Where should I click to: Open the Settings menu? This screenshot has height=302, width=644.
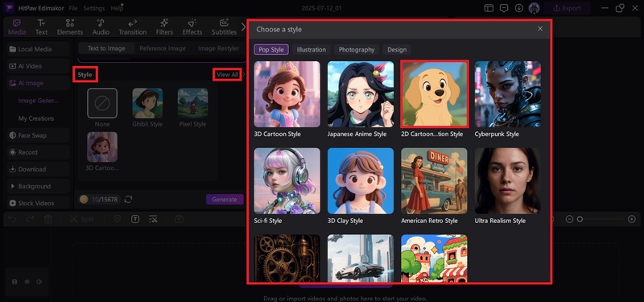93,8
